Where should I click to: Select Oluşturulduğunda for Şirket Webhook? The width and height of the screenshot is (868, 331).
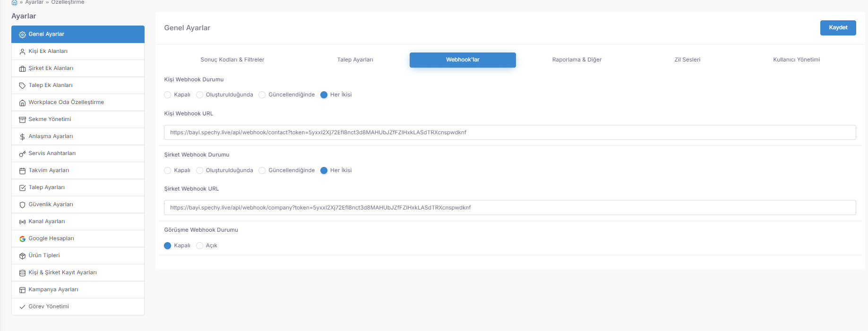pyautogui.click(x=200, y=170)
